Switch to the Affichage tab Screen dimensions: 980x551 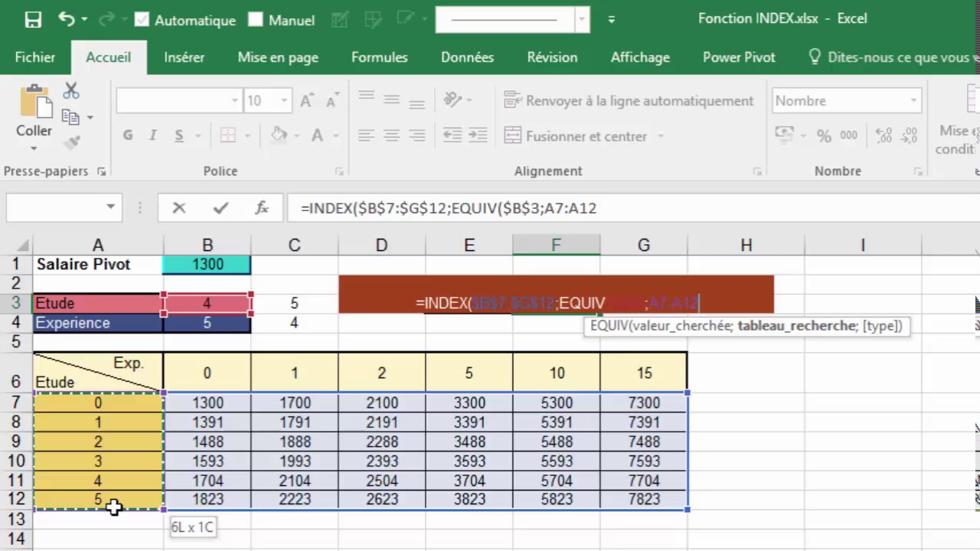point(640,57)
